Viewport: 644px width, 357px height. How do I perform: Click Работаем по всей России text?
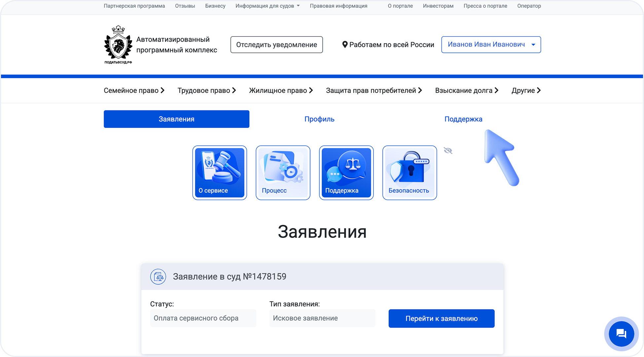pos(392,45)
